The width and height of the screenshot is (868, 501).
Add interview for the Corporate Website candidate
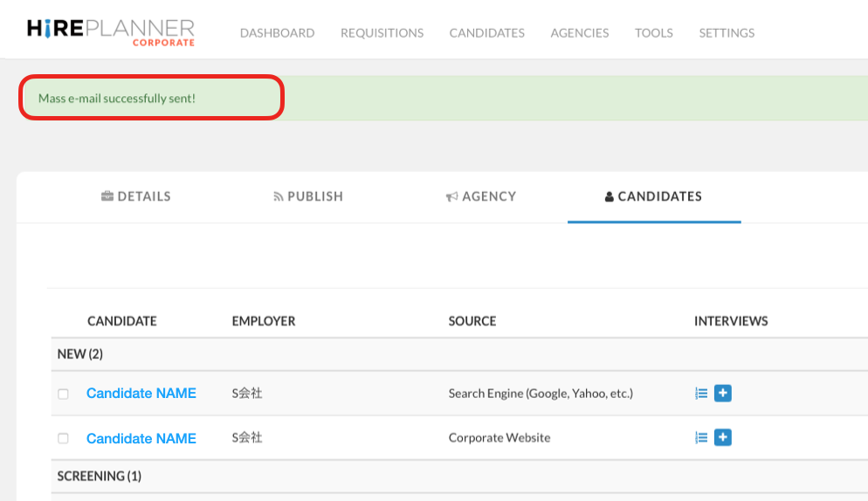(722, 438)
